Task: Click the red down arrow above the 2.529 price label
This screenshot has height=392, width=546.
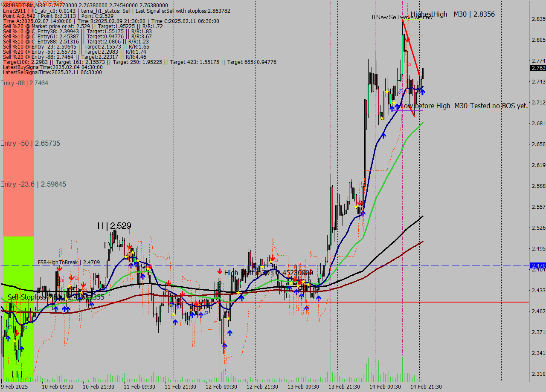Action: click(x=129, y=245)
